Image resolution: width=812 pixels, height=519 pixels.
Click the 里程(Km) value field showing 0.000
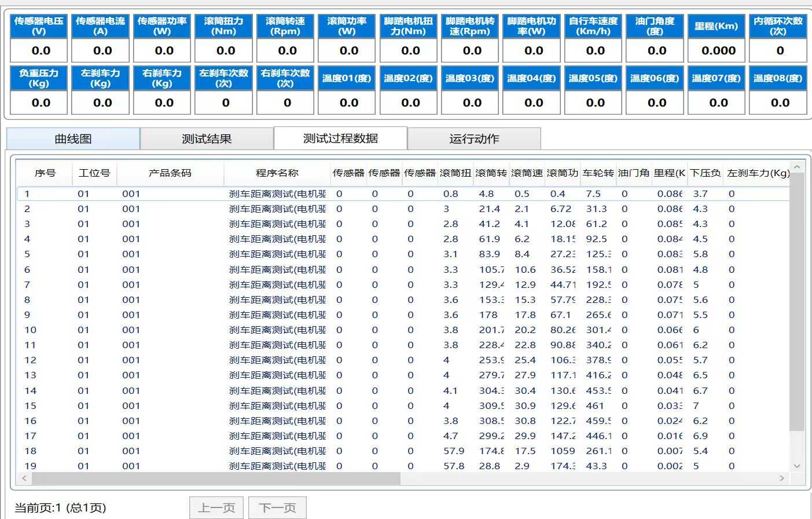coord(718,51)
